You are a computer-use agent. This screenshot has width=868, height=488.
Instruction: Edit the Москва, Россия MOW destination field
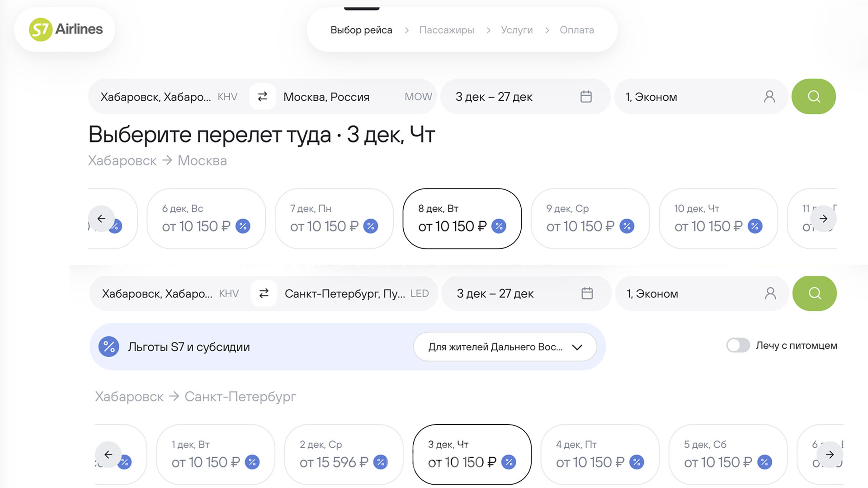[356, 97]
